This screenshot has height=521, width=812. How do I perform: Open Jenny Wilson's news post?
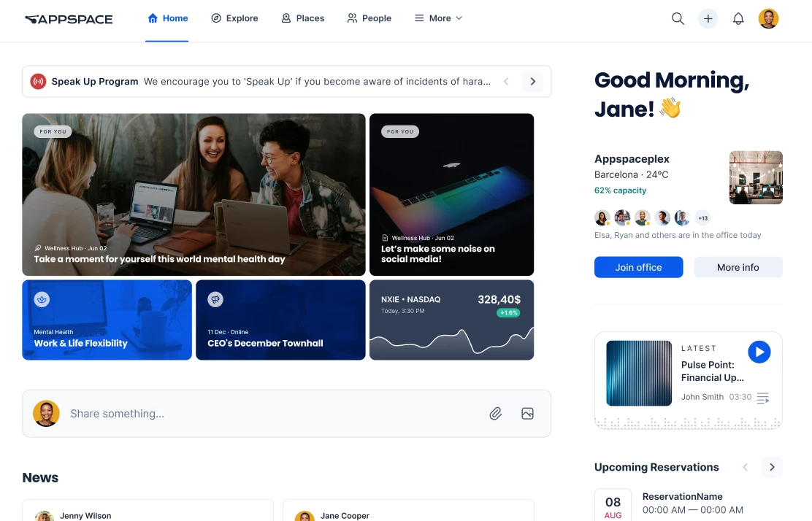pos(148,511)
